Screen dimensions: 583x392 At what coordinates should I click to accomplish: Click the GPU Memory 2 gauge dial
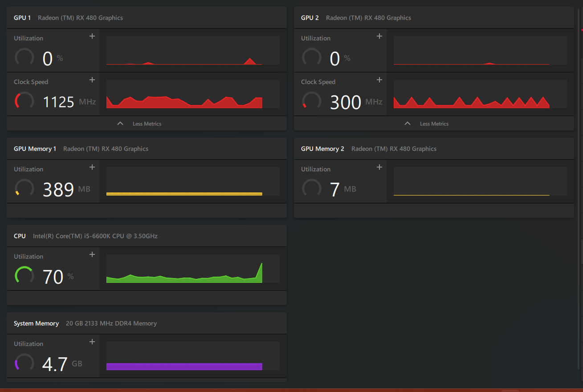(x=312, y=188)
